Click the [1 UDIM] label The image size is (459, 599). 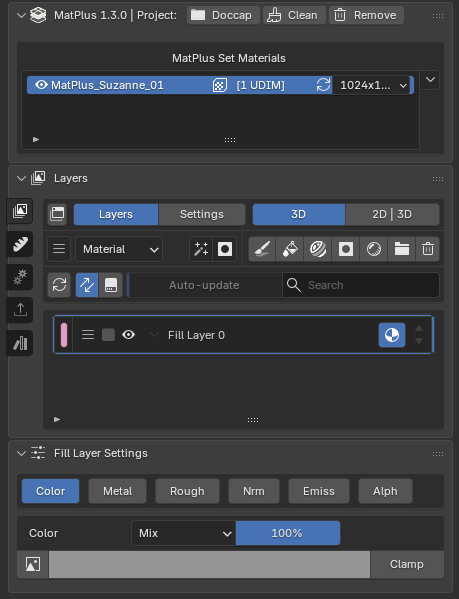[x=260, y=85]
